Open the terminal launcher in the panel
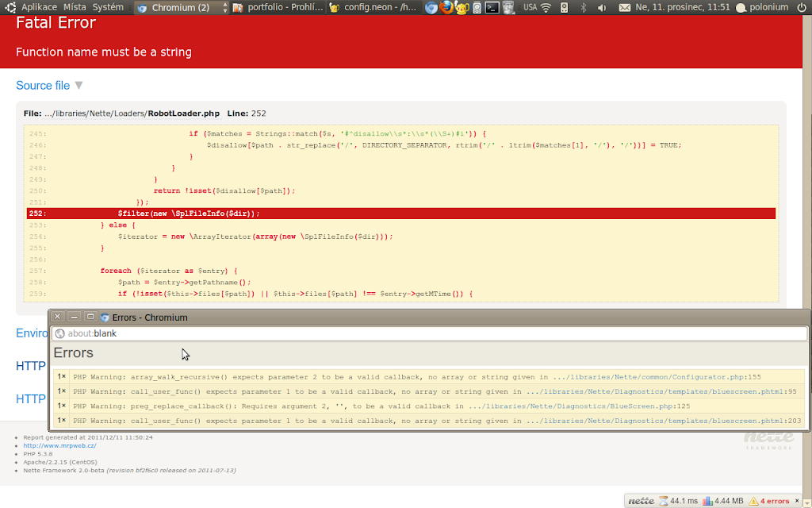The image size is (812, 508). click(492, 8)
